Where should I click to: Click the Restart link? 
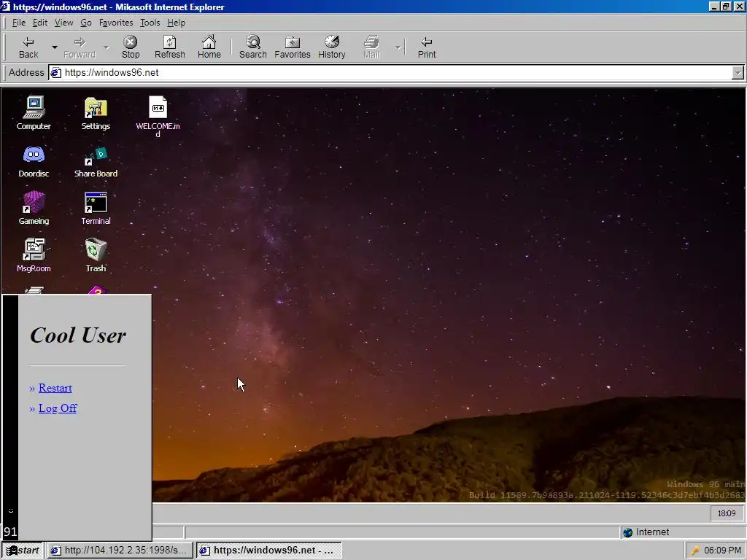55,388
